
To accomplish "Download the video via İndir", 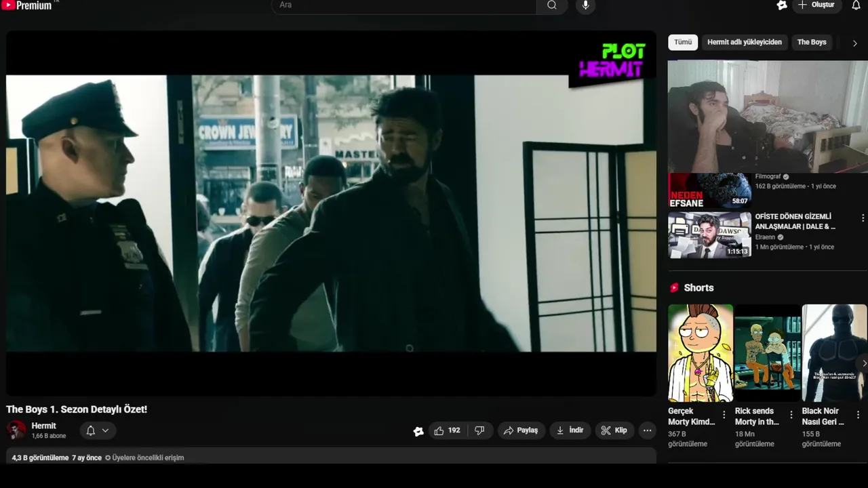I will click(x=570, y=430).
